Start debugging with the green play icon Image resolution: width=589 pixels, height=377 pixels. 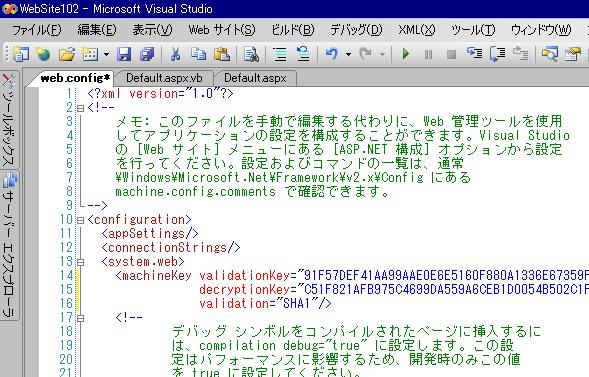pyautogui.click(x=406, y=54)
